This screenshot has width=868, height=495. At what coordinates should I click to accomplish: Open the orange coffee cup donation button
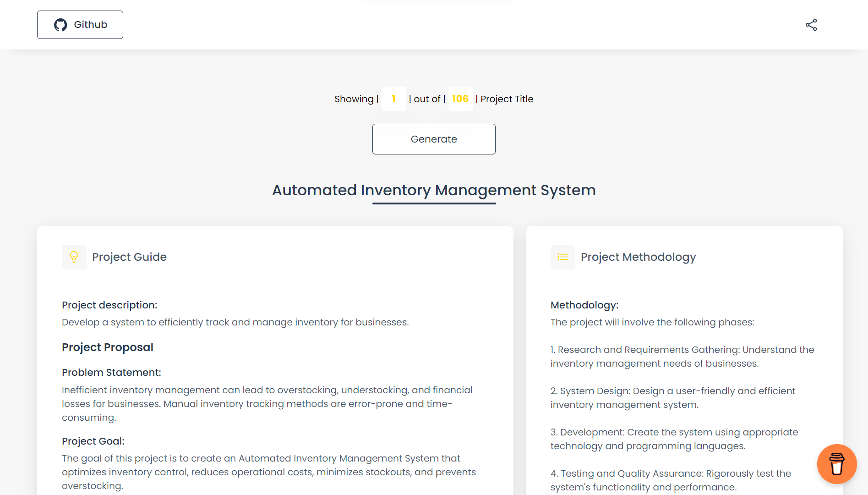pos(836,464)
